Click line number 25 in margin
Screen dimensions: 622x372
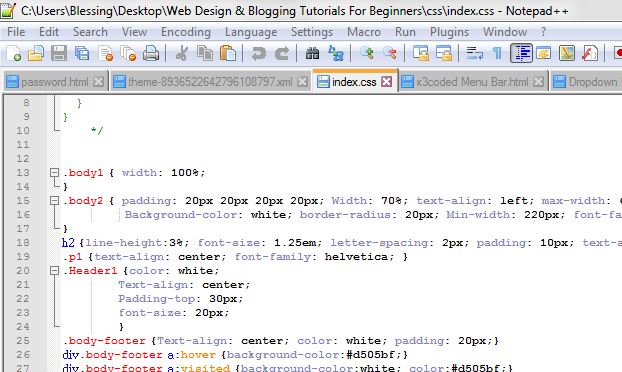click(x=23, y=341)
